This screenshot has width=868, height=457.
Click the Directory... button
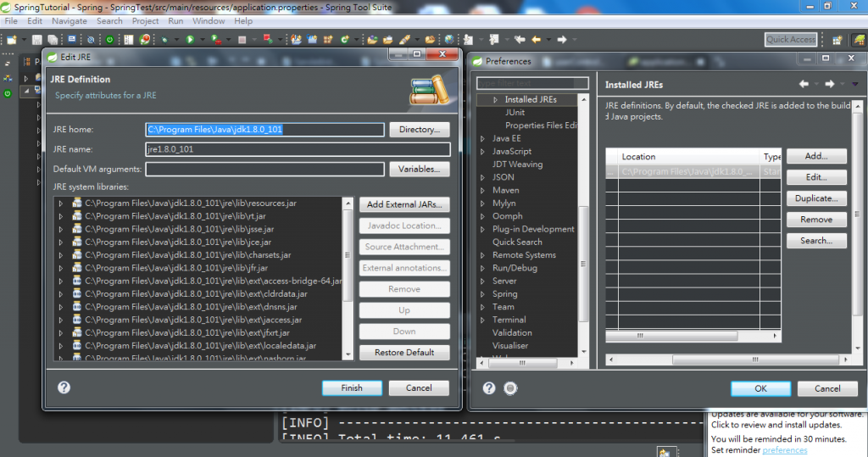pos(420,130)
